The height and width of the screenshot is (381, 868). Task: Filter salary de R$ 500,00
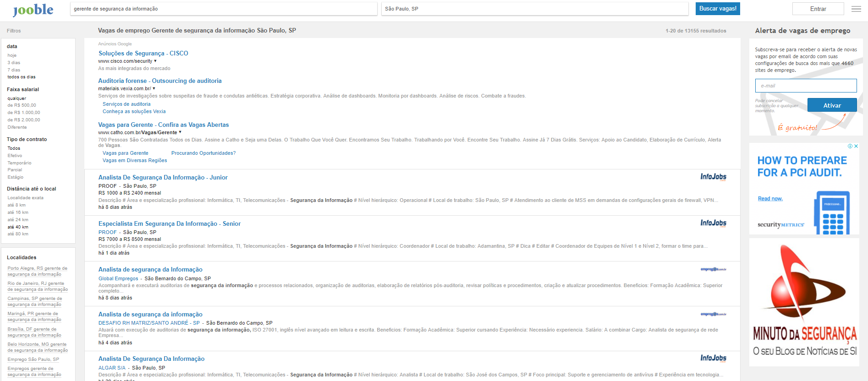(22, 105)
